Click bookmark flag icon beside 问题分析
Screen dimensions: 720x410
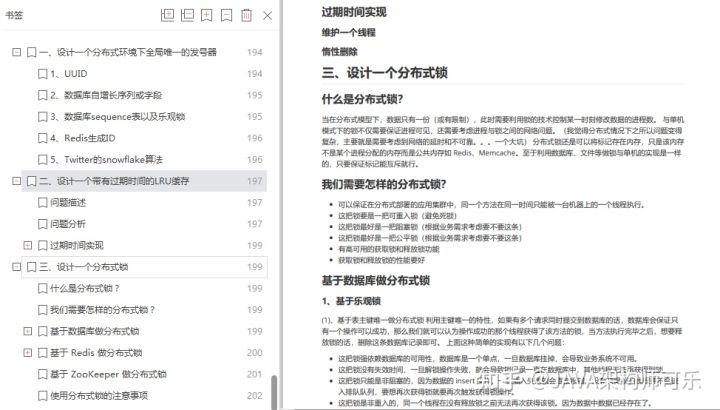pyautogui.click(x=42, y=224)
